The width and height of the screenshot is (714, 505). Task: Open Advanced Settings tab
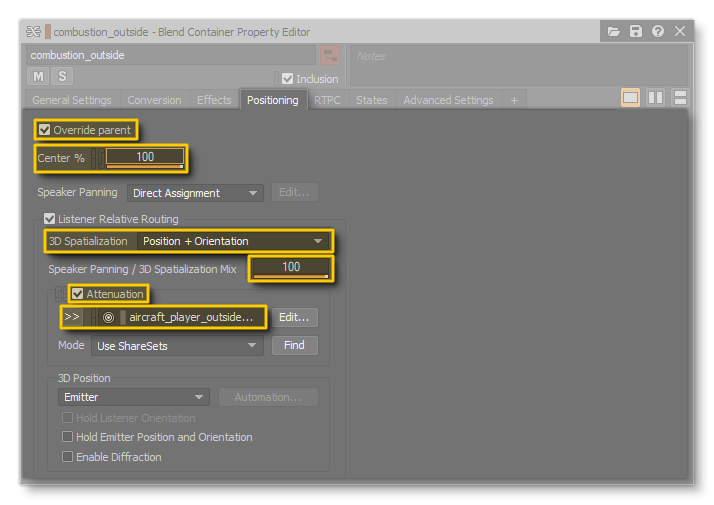(x=449, y=100)
